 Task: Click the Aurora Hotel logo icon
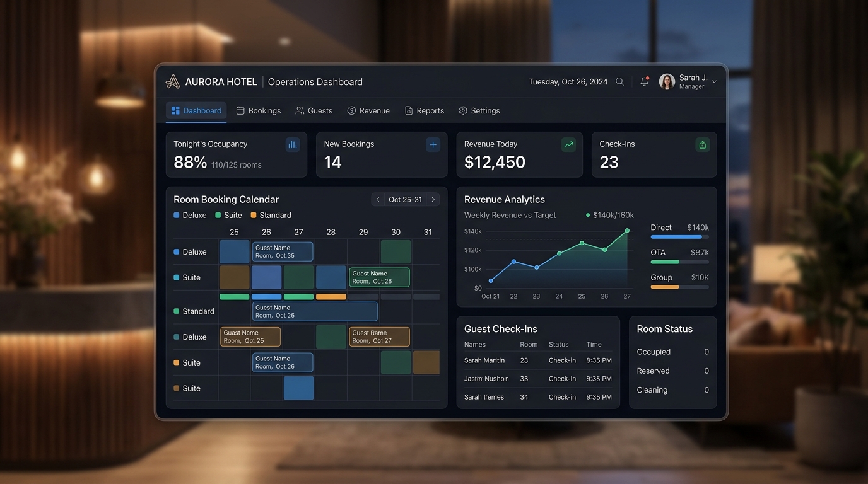pyautogui.click(x=172, y=82)
